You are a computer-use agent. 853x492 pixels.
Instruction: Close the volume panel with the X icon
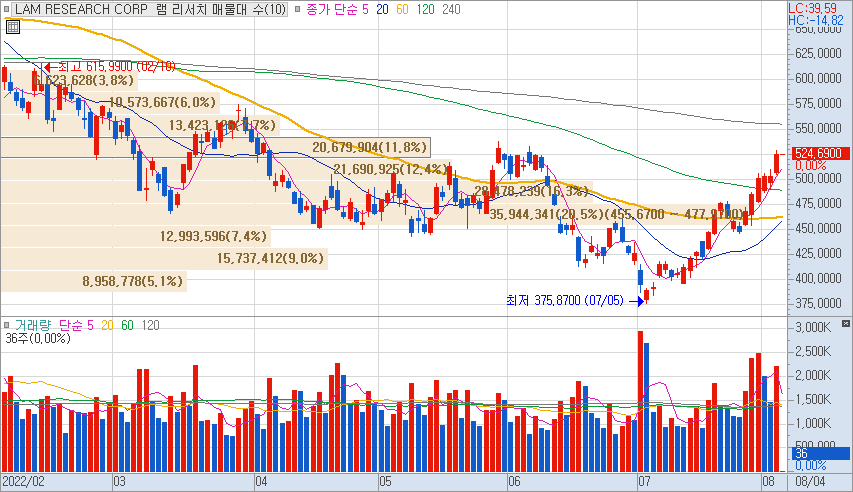click(845, 324)
